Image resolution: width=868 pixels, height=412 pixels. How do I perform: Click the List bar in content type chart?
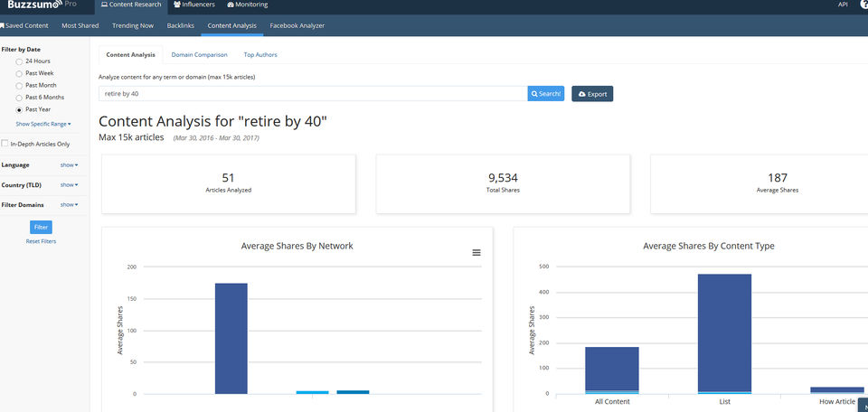pyautogui.click(x=724, y=334)
